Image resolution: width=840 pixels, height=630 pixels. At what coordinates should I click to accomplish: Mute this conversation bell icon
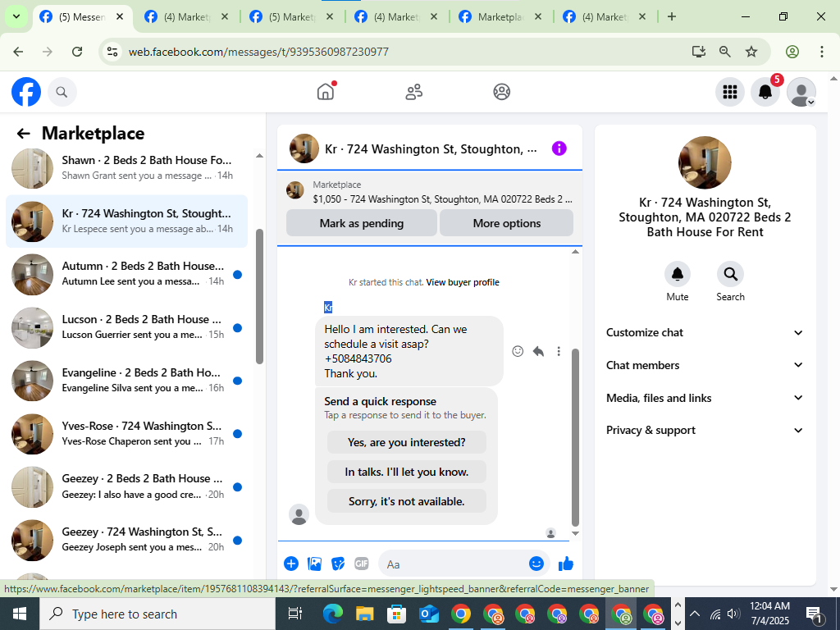677,274
